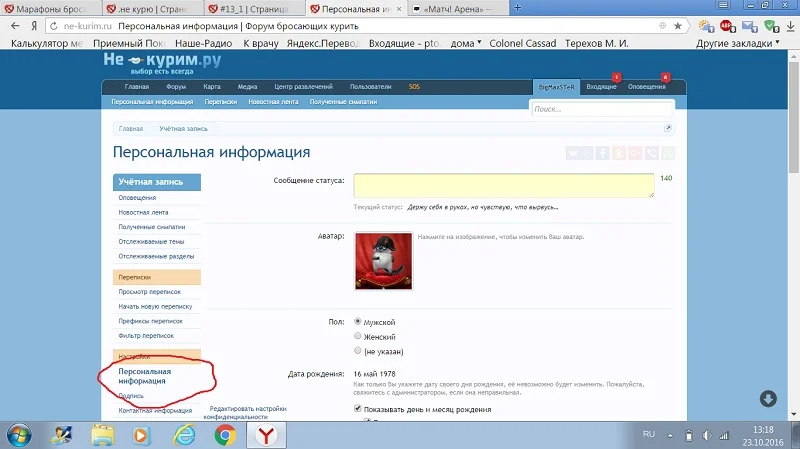
Task: Share page via VK icon
Action: click(579, 153)
